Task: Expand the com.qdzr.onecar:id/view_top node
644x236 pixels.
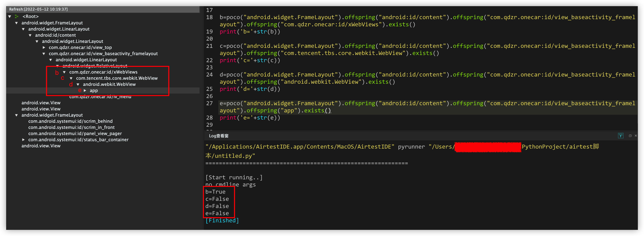Action: coord(44,47)
